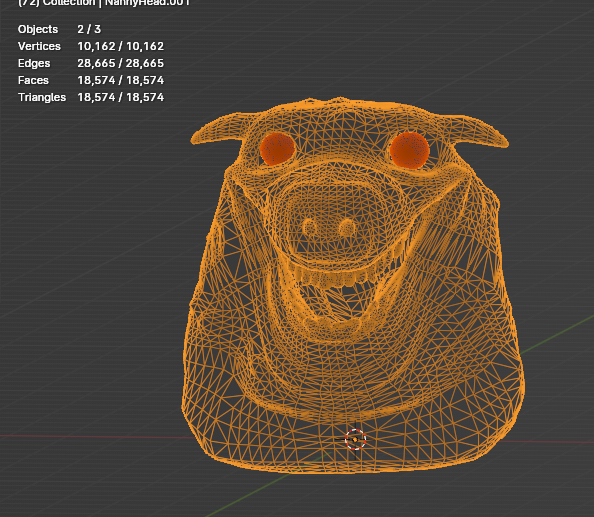Click the Objects count 2 / 3

[89, 29]
